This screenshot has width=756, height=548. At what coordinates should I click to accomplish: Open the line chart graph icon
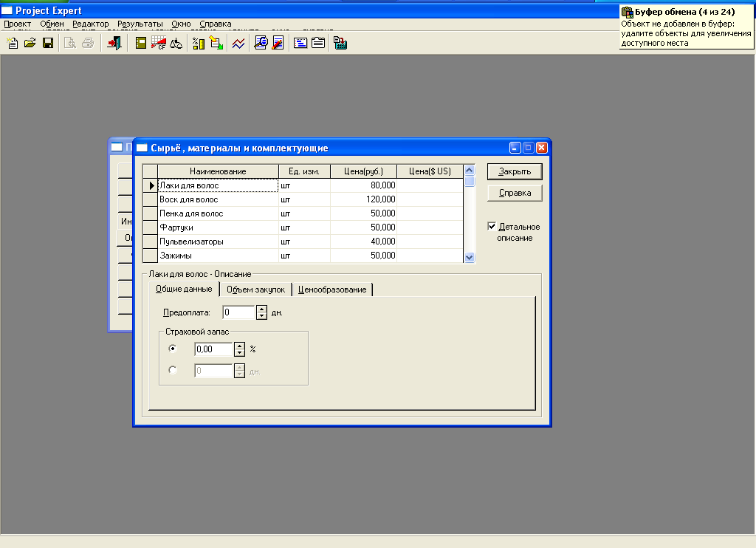[238, 44]
